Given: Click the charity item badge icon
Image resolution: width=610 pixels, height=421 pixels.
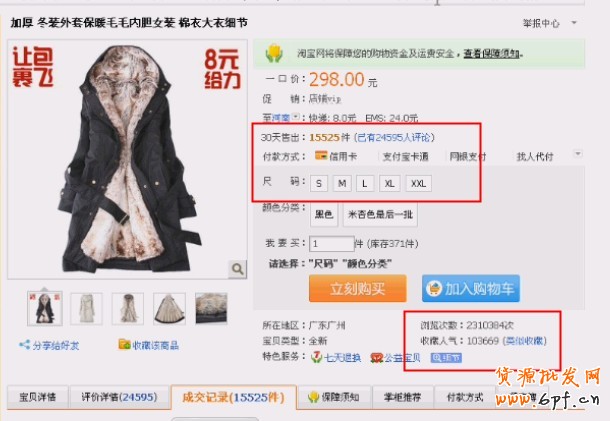Looking at the screenshot, I should (x=377, y=358).
